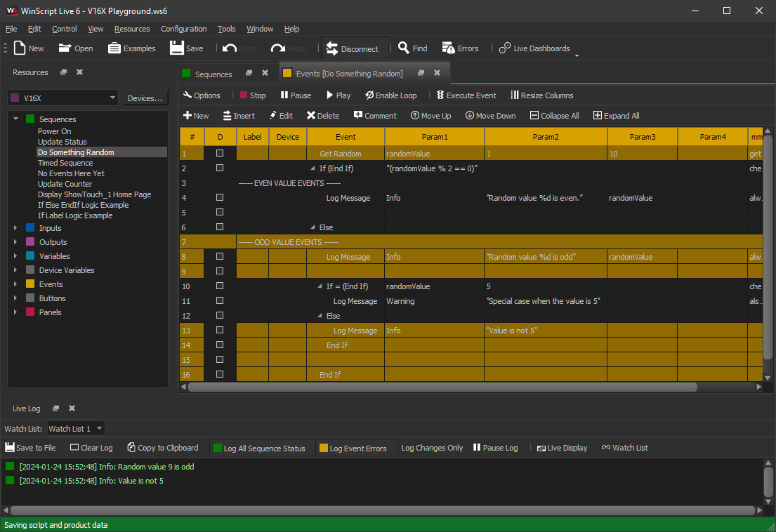This screenshot has height=532, width=776.
Task: Toggle Log All Sequence Status
Action: [258, 448]
